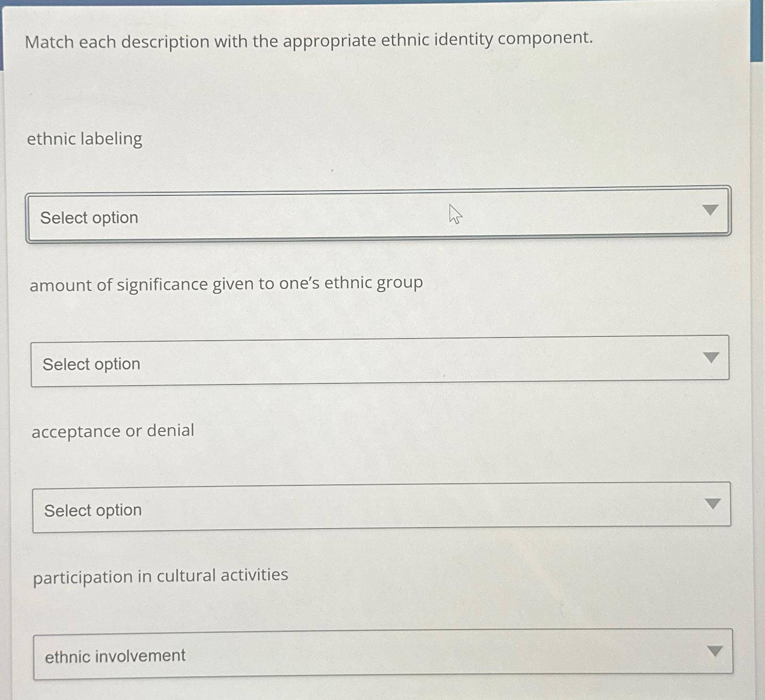Select the first 'Select option' placeholder text
Image resolution: width=765 pixels, height=700 pixels.
[x=89, y=217]
